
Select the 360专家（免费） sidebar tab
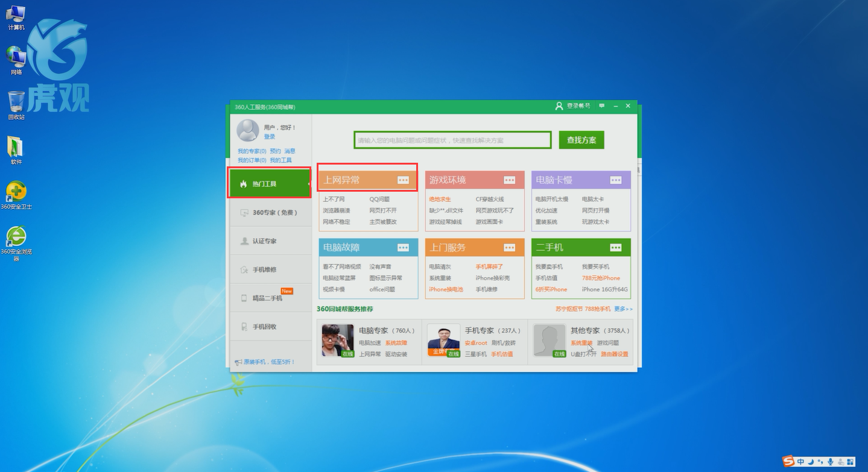pyautogui.click(x=270, y=212)
